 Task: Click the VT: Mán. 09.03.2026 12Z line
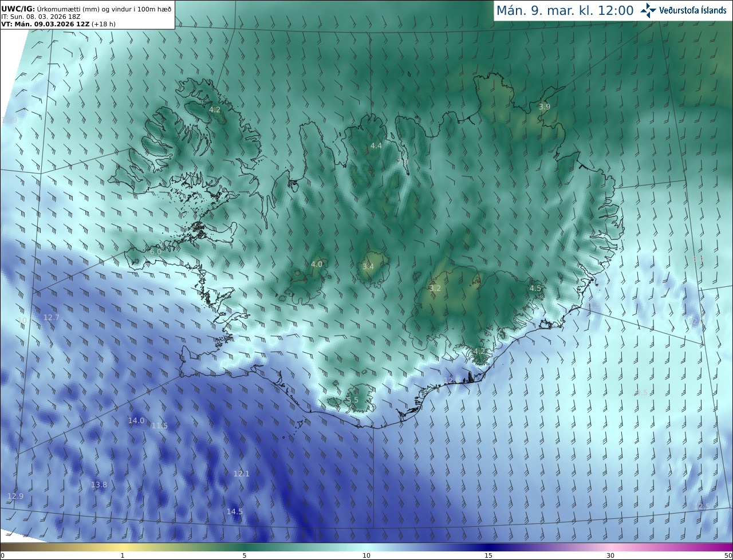pyautogui.click(x=58, y=24)
